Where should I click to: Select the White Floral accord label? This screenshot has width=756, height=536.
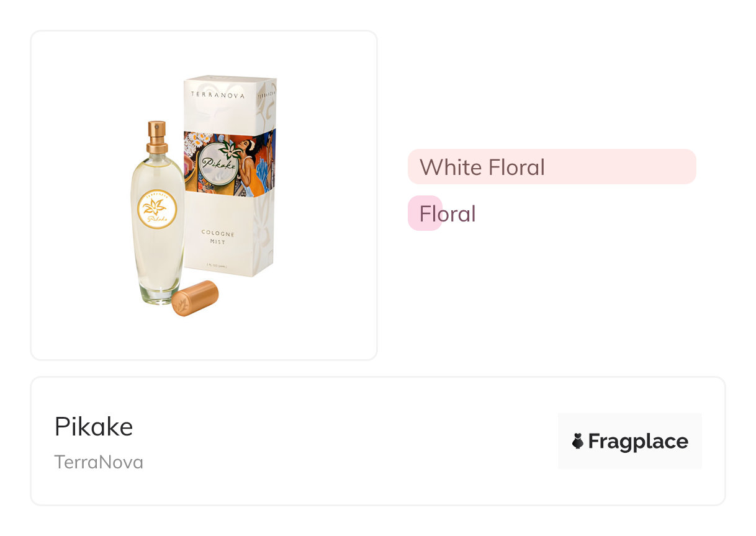(482, 167)
